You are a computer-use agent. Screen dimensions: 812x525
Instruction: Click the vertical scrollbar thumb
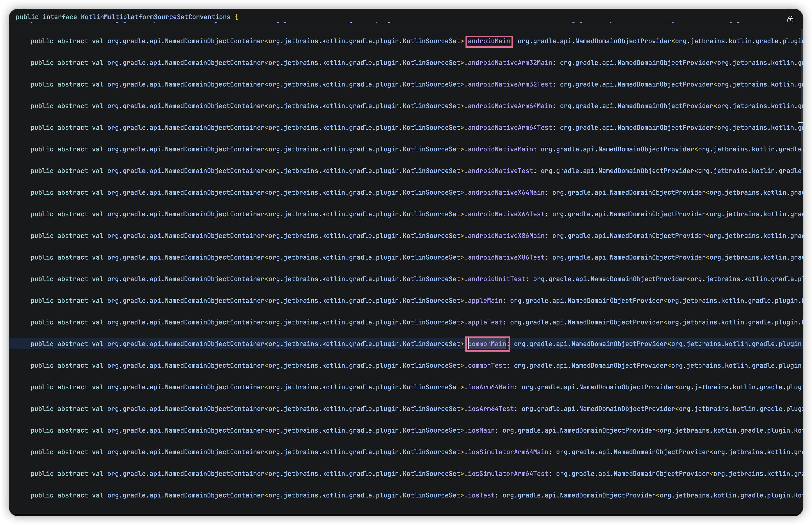801,99
